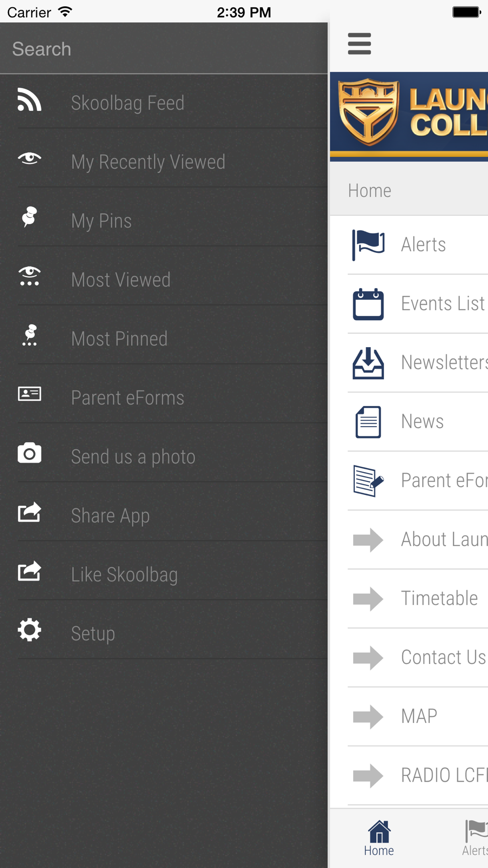This screenshot has height=868, width=488.
Task: Open the Send us a photo camera icon
Action: tap(29, 453)
